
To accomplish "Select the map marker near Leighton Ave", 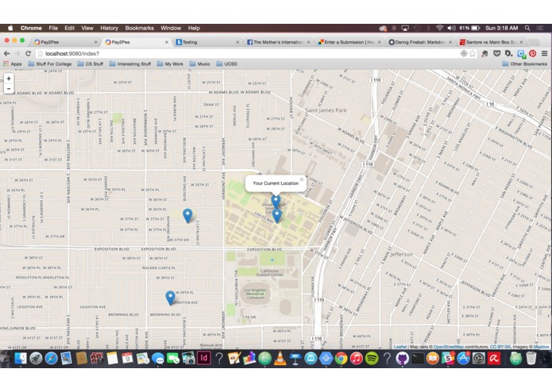I will 171,298.
